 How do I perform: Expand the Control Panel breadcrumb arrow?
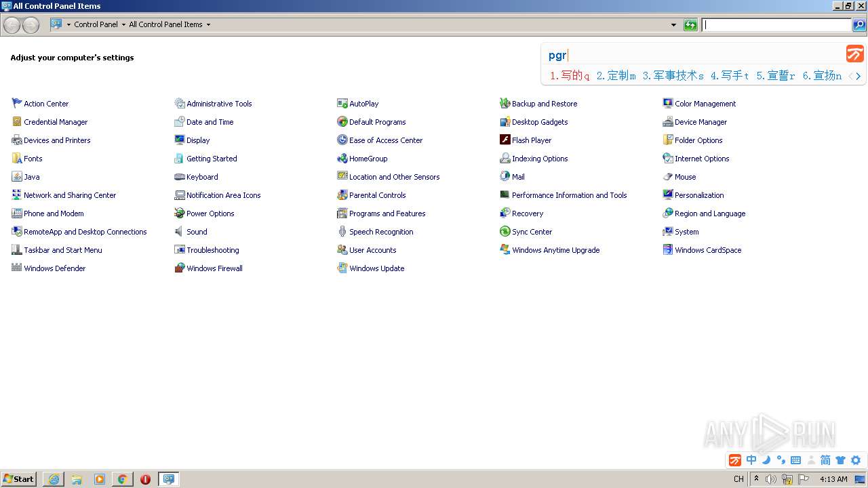[x=123, y=24]
